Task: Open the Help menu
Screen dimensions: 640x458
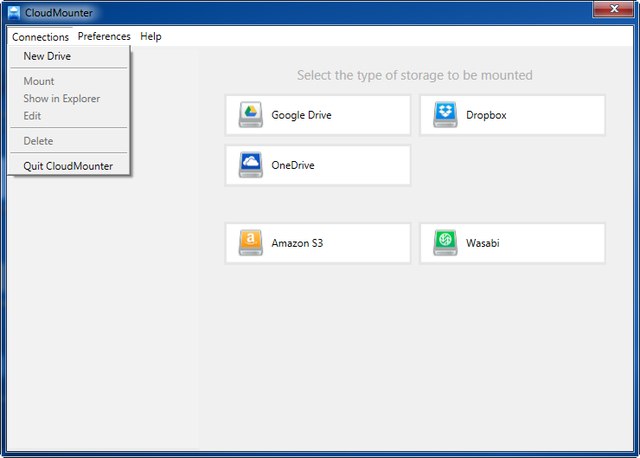Action: point(151,37)
